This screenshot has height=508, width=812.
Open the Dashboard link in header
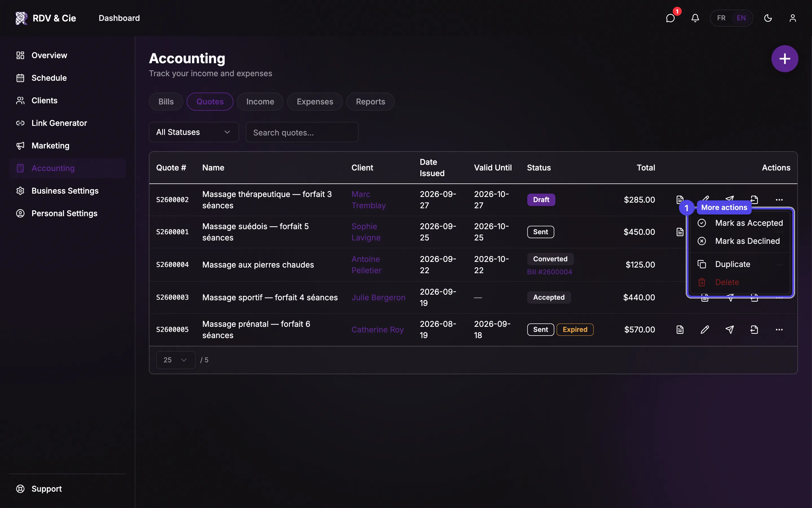[119, 18]
